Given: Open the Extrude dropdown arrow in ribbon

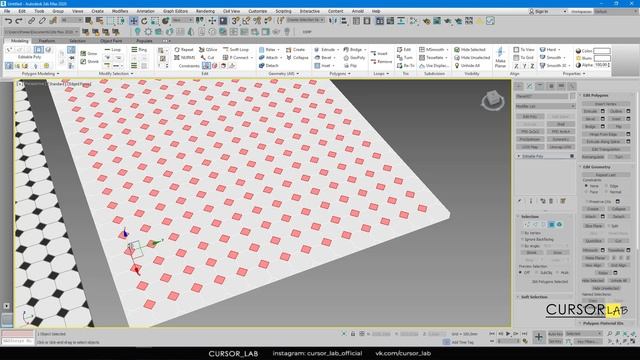Looking at the screenshot, I should tap(338, 50).
